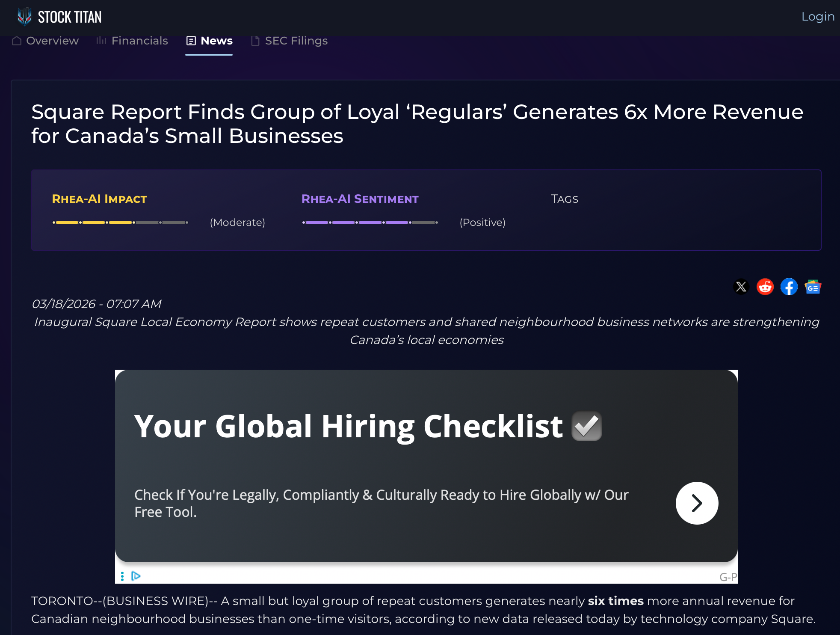Open Google News share icon
Image resolution: width=840 pixels, height=635 pixels.
pyautogui.click(x=813, y=287)
